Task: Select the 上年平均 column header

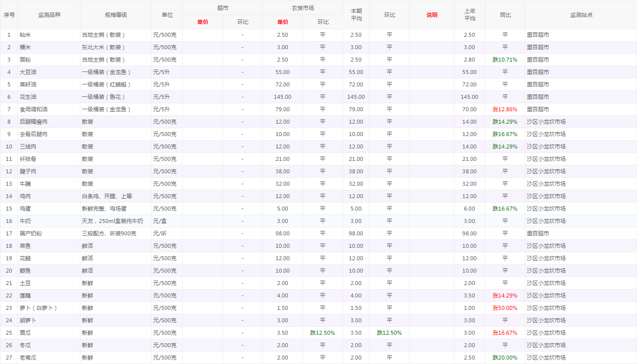Action: pos(469,15)
